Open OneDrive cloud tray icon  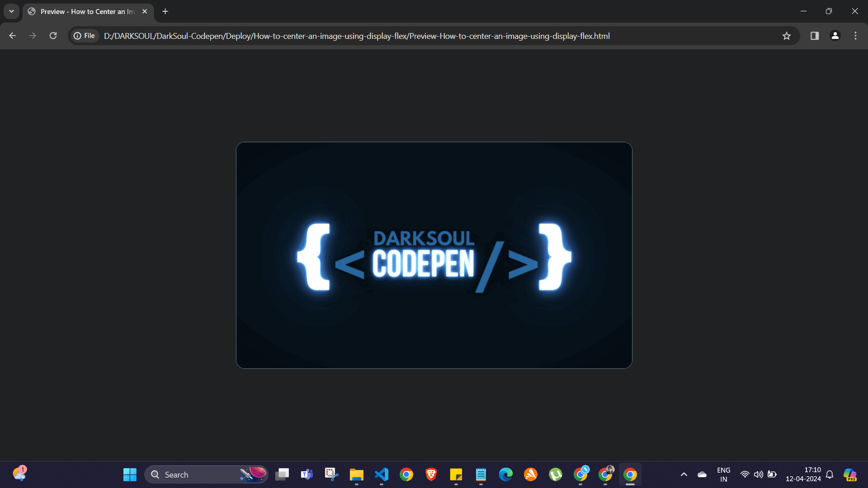702,474
